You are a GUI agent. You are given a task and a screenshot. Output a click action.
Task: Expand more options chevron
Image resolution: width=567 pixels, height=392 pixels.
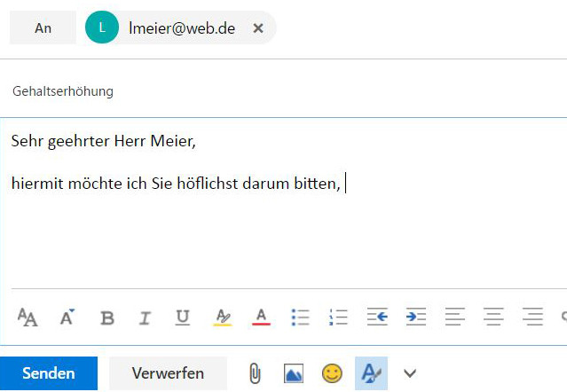[x=410, y=373]
